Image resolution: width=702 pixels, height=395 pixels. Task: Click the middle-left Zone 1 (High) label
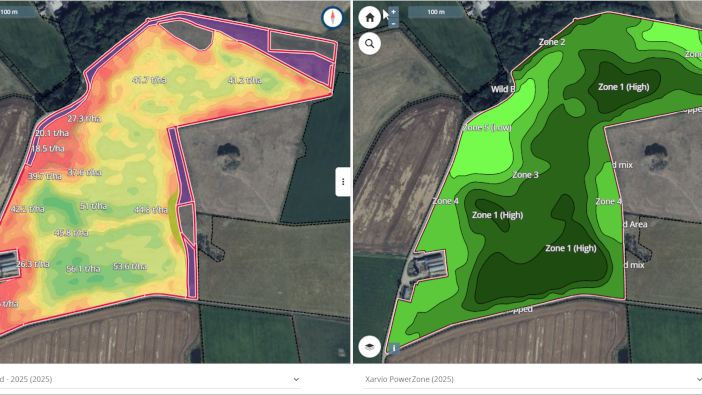[497, 215]
